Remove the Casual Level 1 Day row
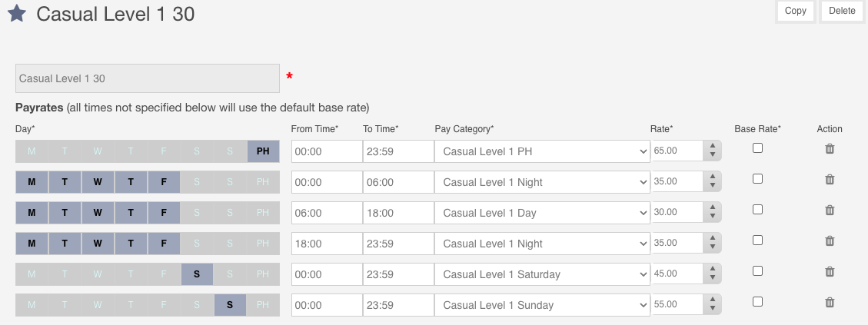Image resolution: width=868 pixels, height=325 pixels. click(830, 211)
